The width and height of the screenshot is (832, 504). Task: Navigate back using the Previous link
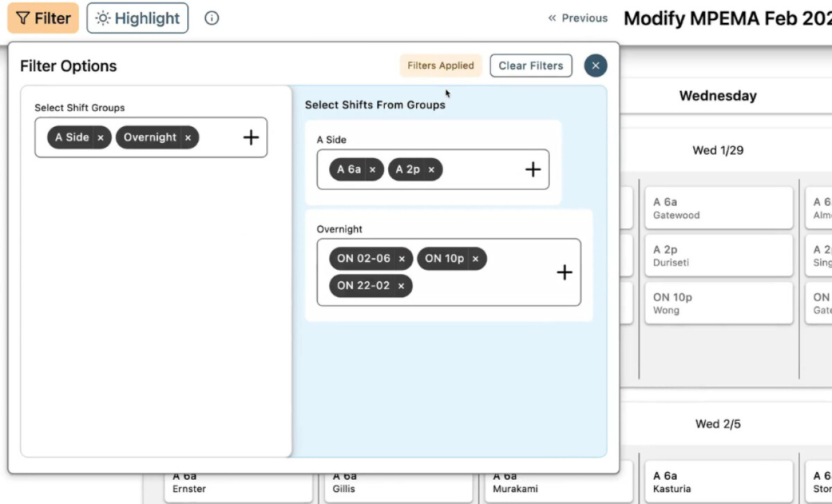pos(584,18)
